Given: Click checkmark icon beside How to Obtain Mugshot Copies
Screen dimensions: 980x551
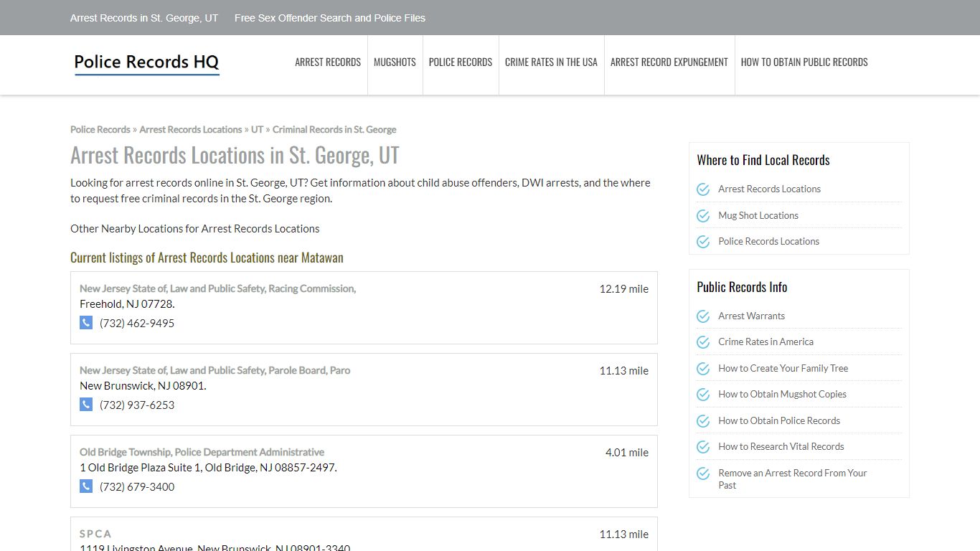Looking at the screenshot, I should 703,395.
